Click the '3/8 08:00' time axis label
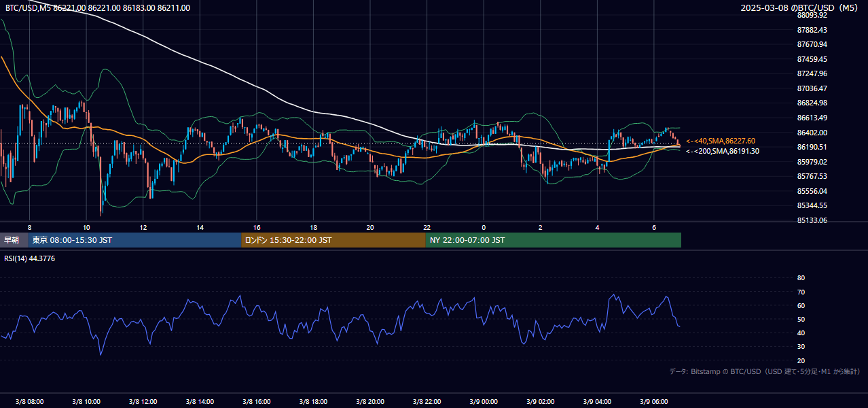Screen dimensions: 868x408 pyautogui.click(x=29, y=402)
